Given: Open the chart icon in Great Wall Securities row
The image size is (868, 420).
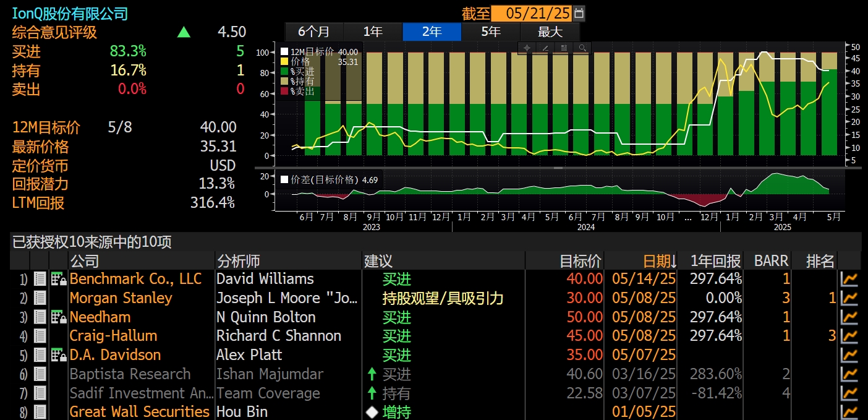Looking at the screenshot, I should [x=850, y=412].
